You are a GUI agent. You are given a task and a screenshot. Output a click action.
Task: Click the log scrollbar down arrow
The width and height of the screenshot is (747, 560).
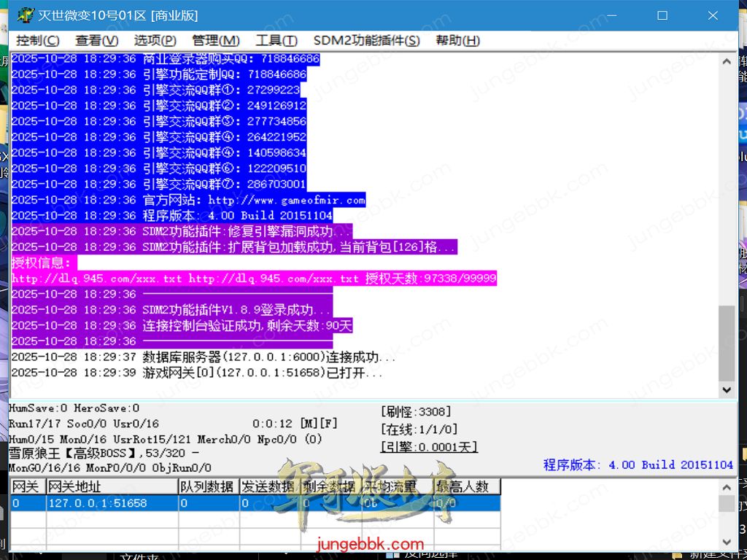point(727,390)
